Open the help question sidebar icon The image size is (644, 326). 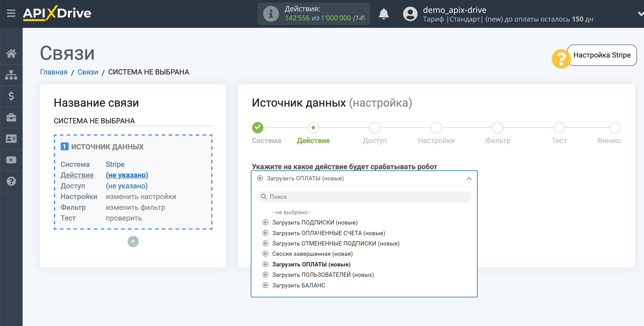(11, 181)
